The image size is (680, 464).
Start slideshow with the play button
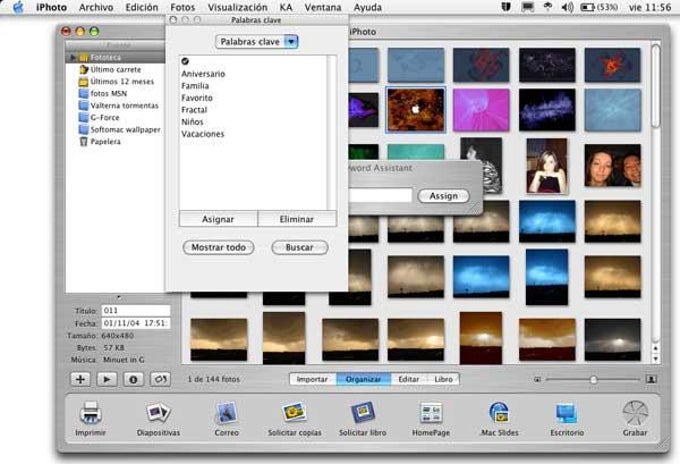107,379
